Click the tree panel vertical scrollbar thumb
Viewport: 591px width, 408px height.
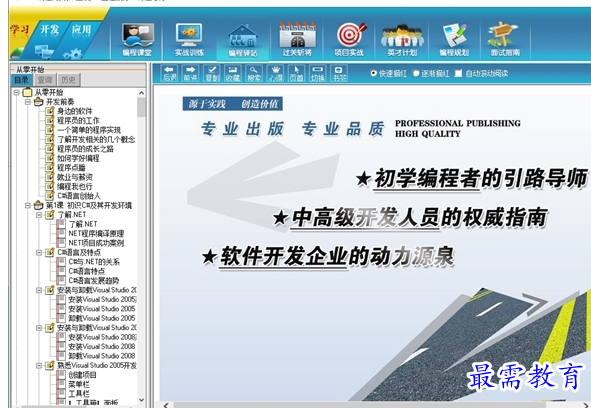[x=141, y=107]
